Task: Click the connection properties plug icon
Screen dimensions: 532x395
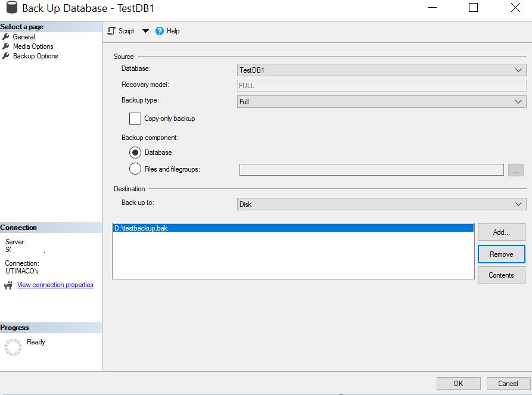Action: click(8, 285)
